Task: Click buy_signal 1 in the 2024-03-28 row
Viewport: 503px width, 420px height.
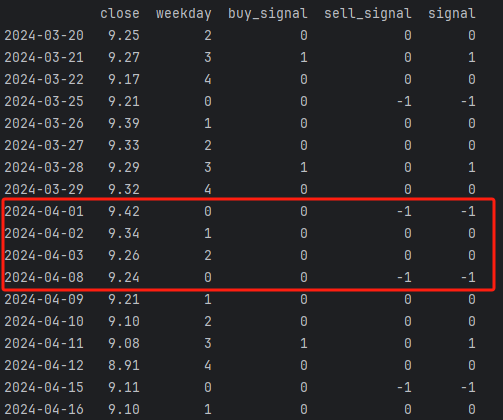Action: click(304, 167)
